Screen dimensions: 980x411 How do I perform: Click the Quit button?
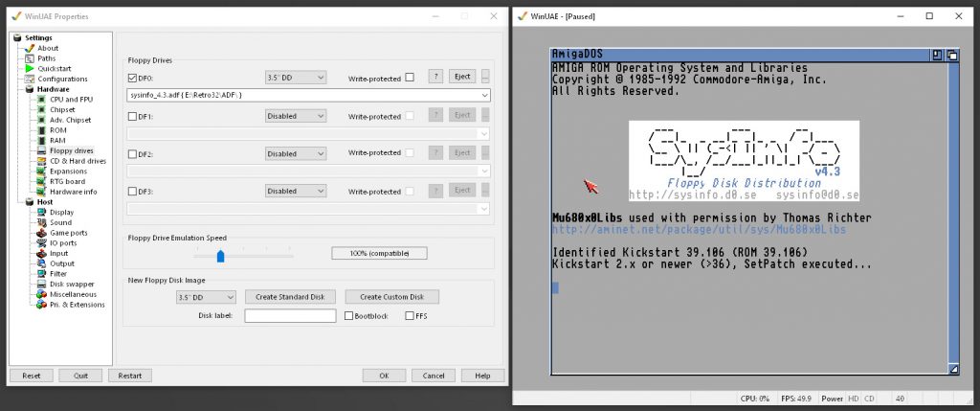tap(80, 376)
